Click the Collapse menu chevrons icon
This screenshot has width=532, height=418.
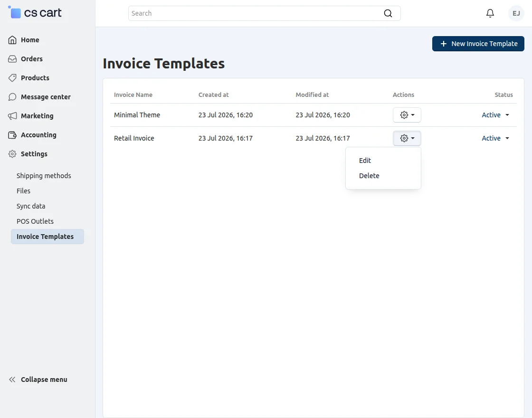point(12,380)
